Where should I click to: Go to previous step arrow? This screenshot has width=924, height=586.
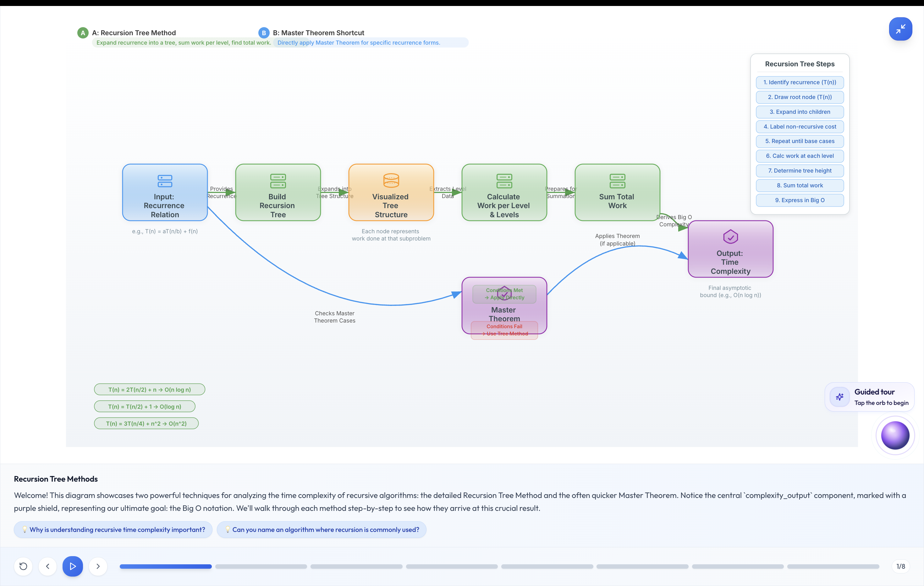[47, 566]
